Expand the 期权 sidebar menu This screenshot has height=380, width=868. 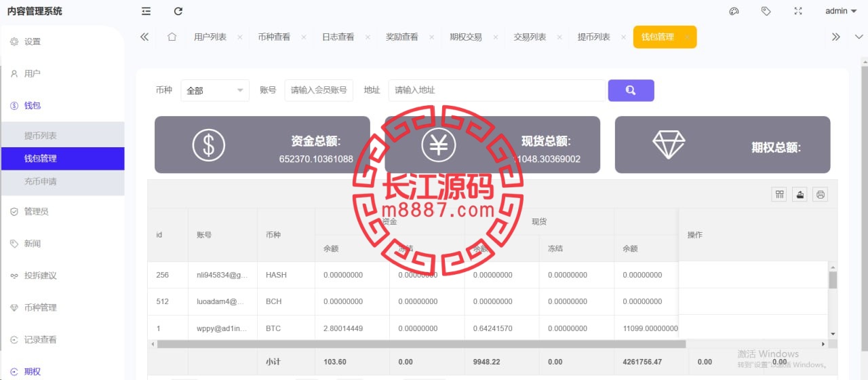pos(62,371)
